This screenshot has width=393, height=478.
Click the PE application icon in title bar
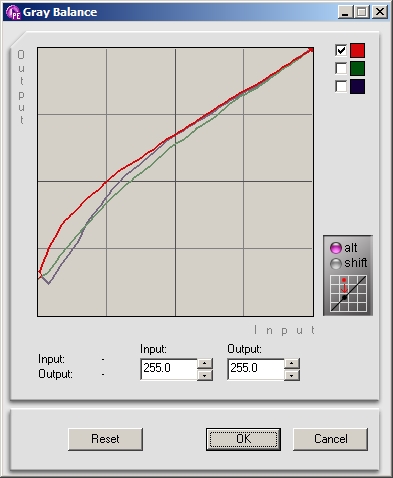pyautogui.click(x=13, y=12)
